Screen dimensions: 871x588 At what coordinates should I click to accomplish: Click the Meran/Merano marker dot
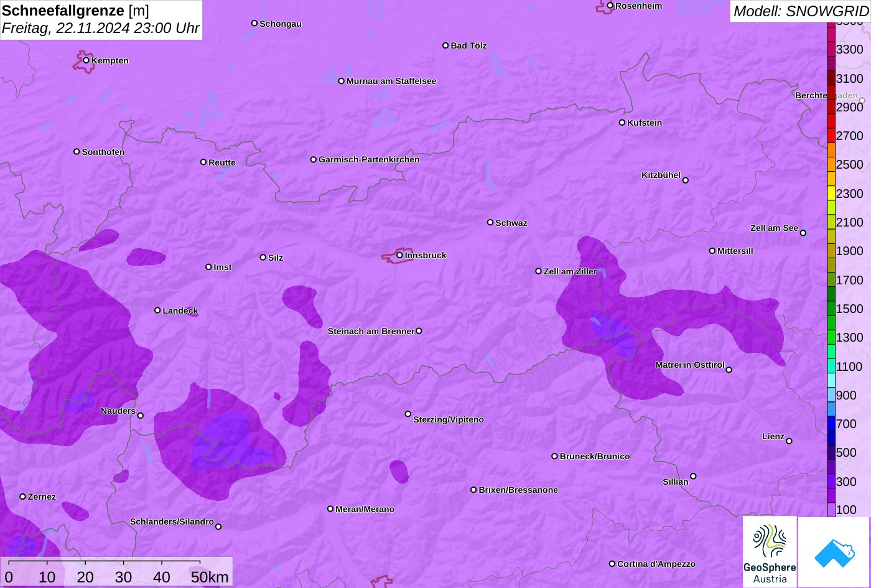tap(330, 509)
